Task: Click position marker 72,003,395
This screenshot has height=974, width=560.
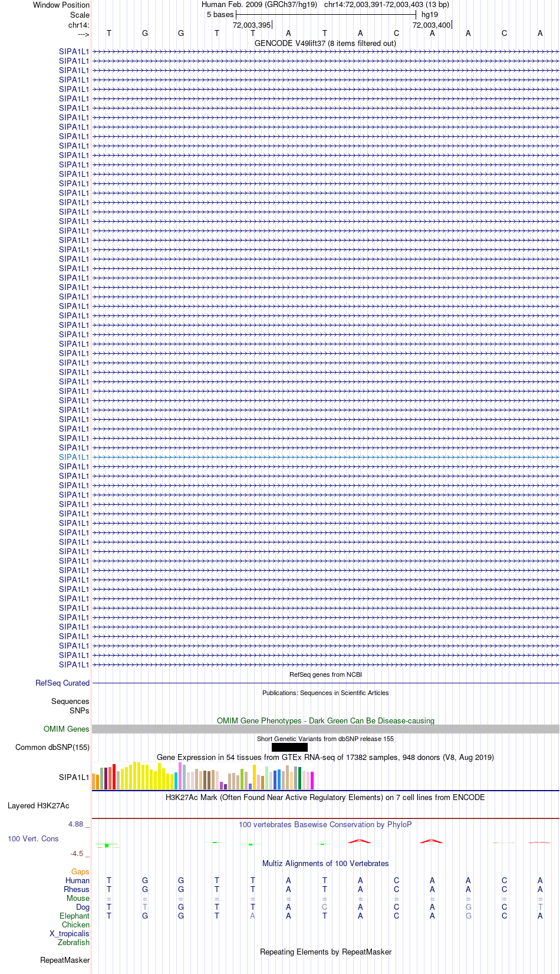Action: [x=252, y=25]
